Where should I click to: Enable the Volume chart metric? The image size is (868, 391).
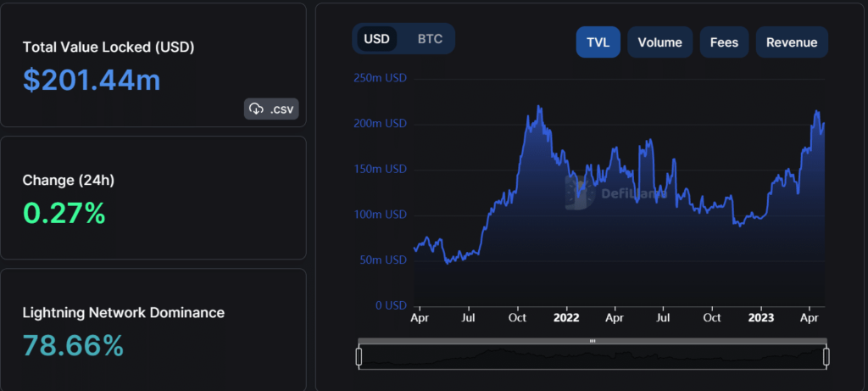660,42
